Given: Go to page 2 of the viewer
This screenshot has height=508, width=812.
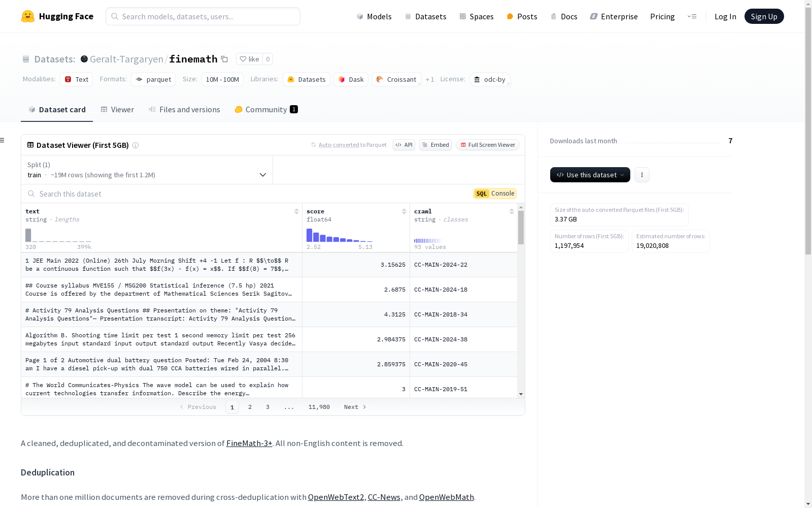Looking at the screenshot, I should (x=250, y=407).
